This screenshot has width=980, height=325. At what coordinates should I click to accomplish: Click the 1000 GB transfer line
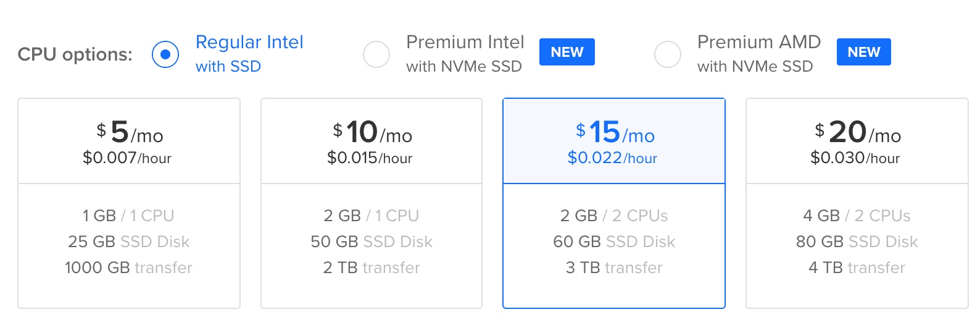click(x=128, y=268)
